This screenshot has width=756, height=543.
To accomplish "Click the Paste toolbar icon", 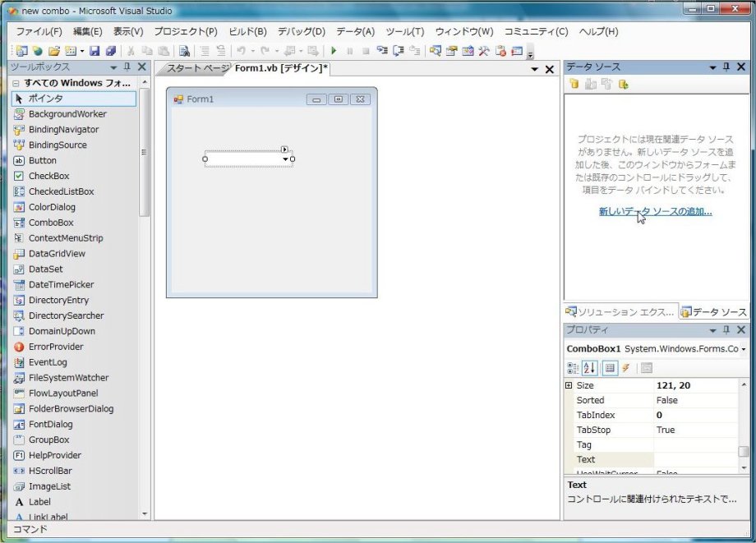I will [x=164, y=51].
